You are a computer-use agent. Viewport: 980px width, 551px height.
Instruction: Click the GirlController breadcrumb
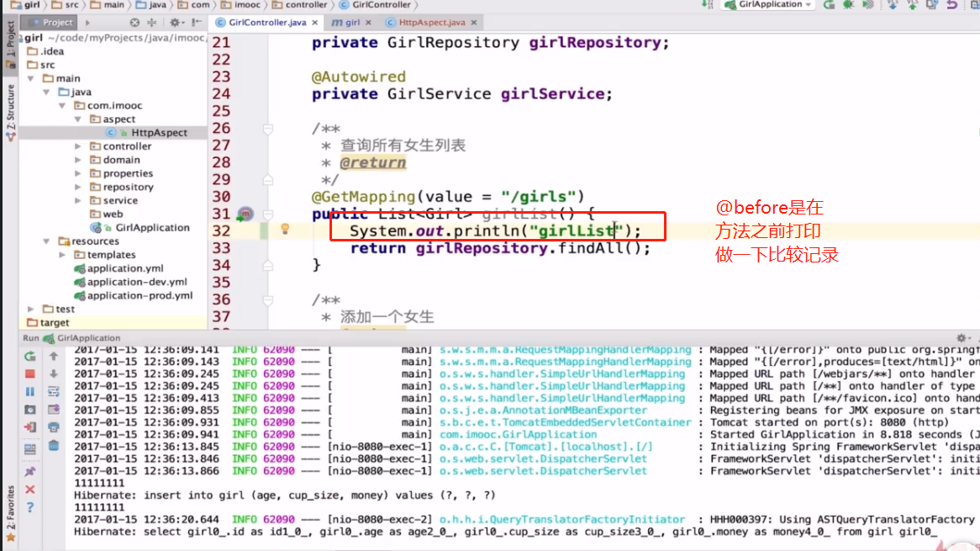[x=375, y=5]
